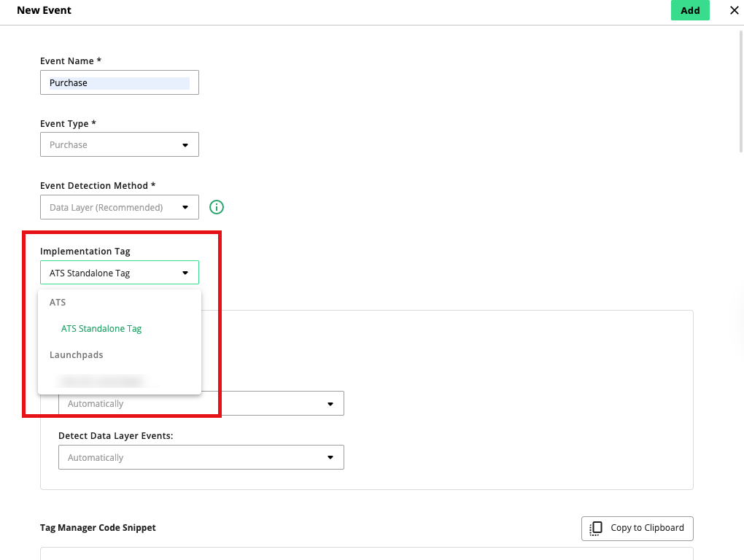Viewport: 744px width, 560px height.
Task: Collapse the Implementation Tag dropdown via its arrow
Action: pos(185,273)
